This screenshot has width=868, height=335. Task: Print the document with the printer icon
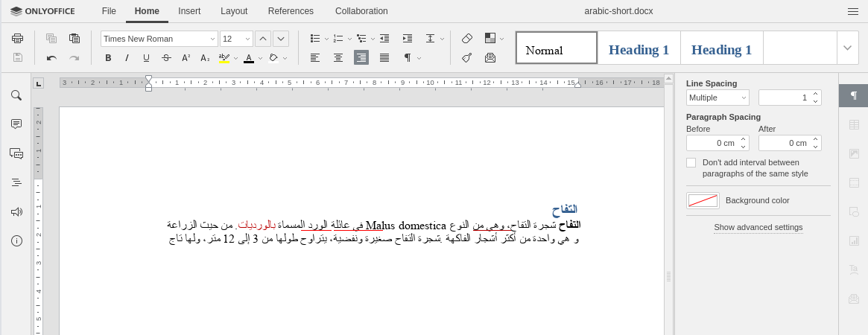pyautogui.click(x=18, y=39)
